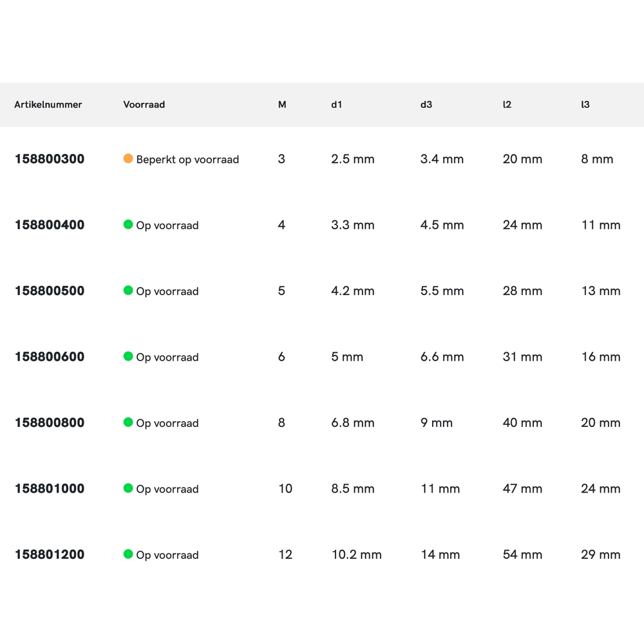Click the 6.6 mm d3 cell
The image size is (644, 644).
tap(442, 357)
